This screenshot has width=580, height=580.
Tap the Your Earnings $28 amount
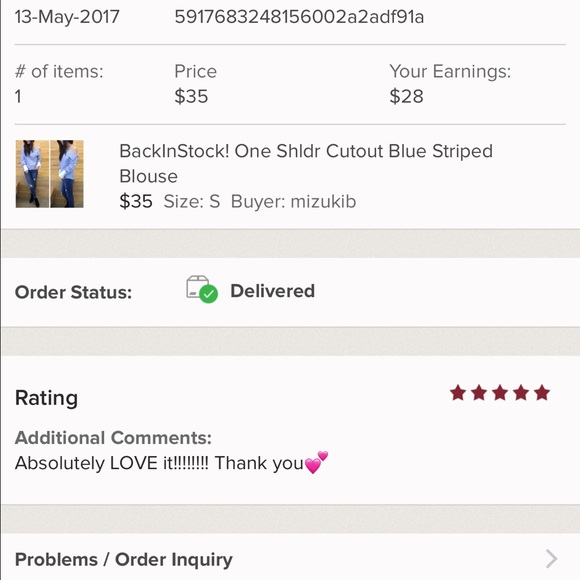click(x=406, y=96)
